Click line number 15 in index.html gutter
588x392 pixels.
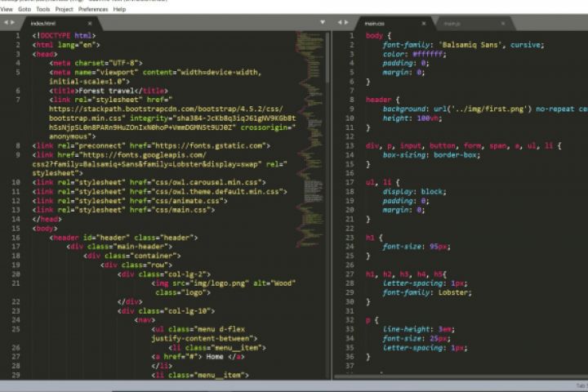point(16,229)
